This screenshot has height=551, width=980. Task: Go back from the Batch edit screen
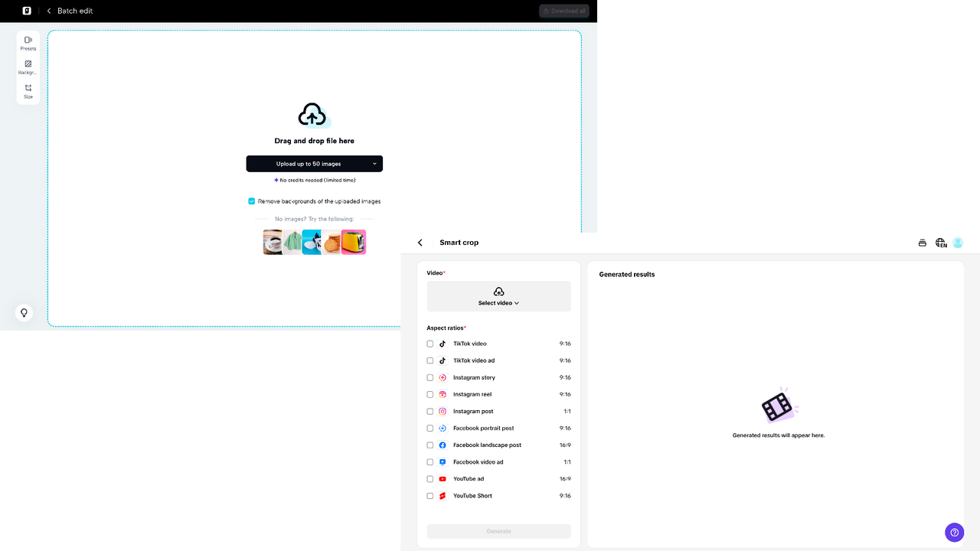tap(48, 11)
